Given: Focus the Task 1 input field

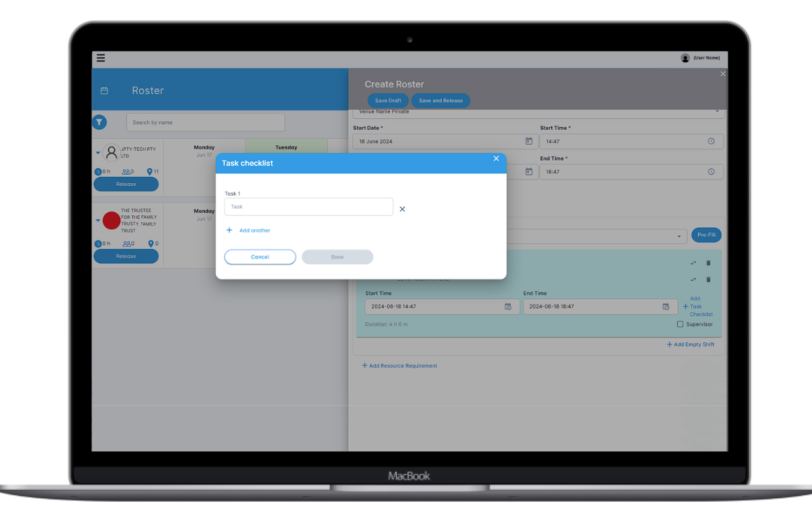Looking at the screenshot, I should (308, 207).
